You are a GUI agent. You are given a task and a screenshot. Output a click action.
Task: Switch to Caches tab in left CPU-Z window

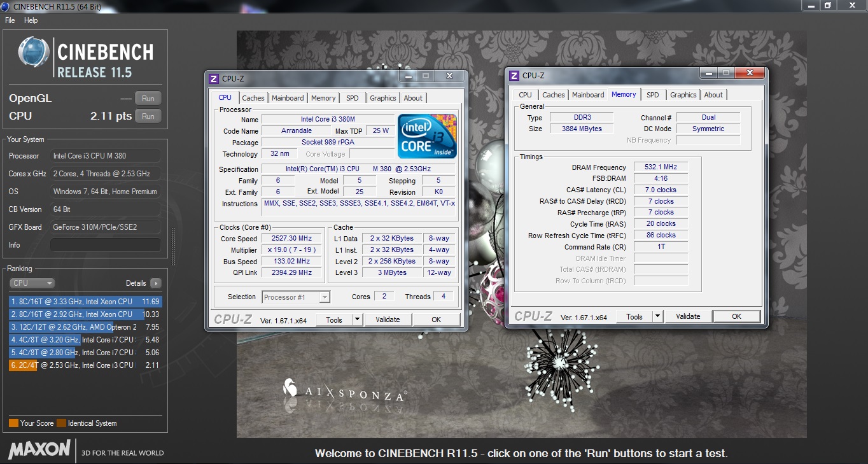[x=253, y=98]
